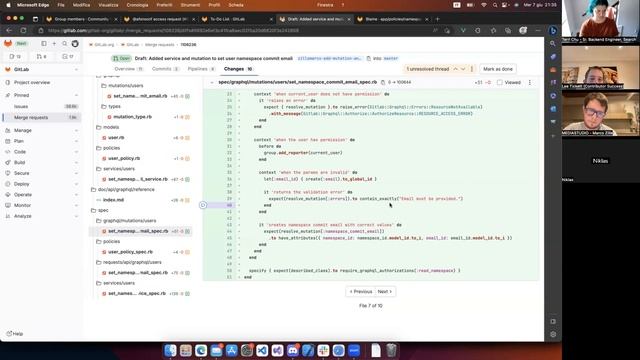This screenshot has height=360, width=640.
Task: Switch to the Overview tab
Action: [x=129, y=69]
